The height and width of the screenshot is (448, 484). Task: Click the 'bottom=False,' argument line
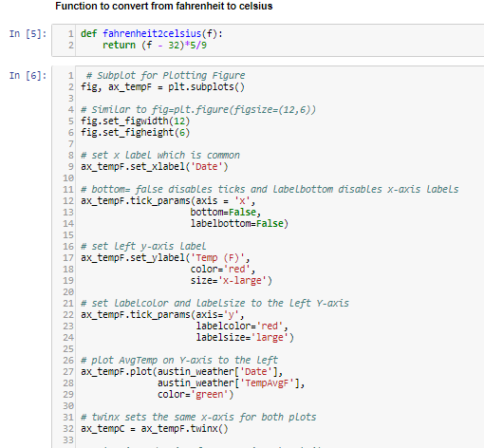click(x=226, y=212)
